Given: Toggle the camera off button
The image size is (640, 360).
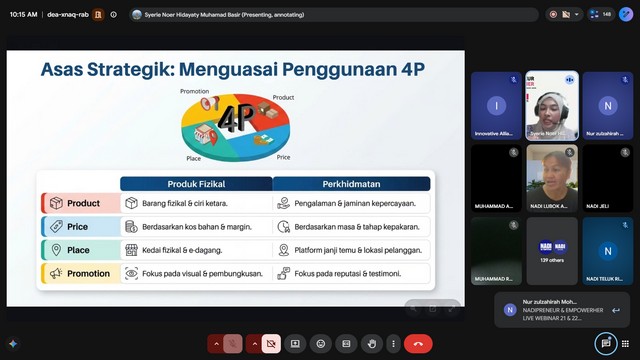Looking at the screenshot, I should [271, 344].
